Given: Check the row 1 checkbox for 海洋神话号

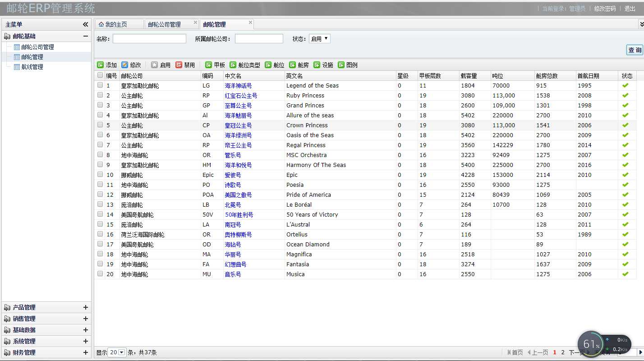Looking at the screenshot, I should 100,85.
